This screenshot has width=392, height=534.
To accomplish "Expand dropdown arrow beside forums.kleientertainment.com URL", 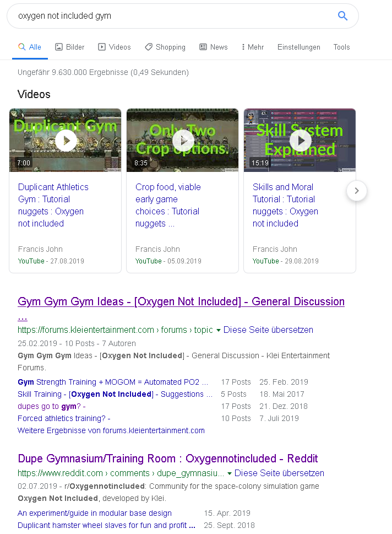I will click(x=219, y=330).
